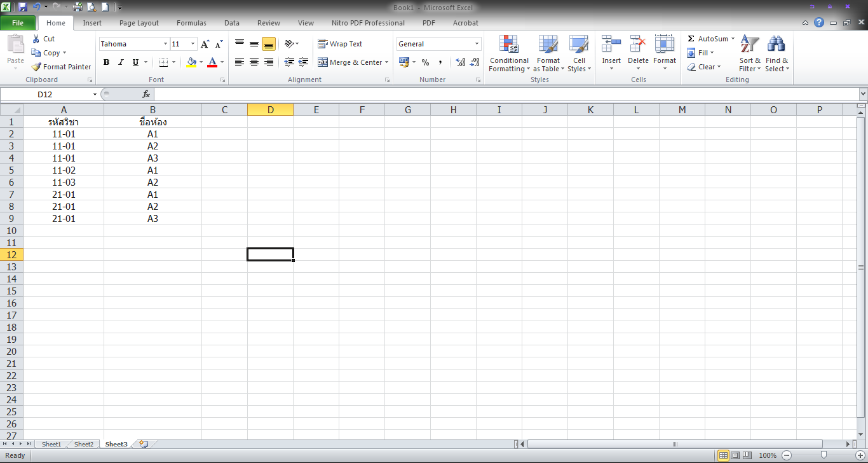Screen dimensions: 868x463
Task: Expand the General number format dropdown
Action: tap(477, 44)
